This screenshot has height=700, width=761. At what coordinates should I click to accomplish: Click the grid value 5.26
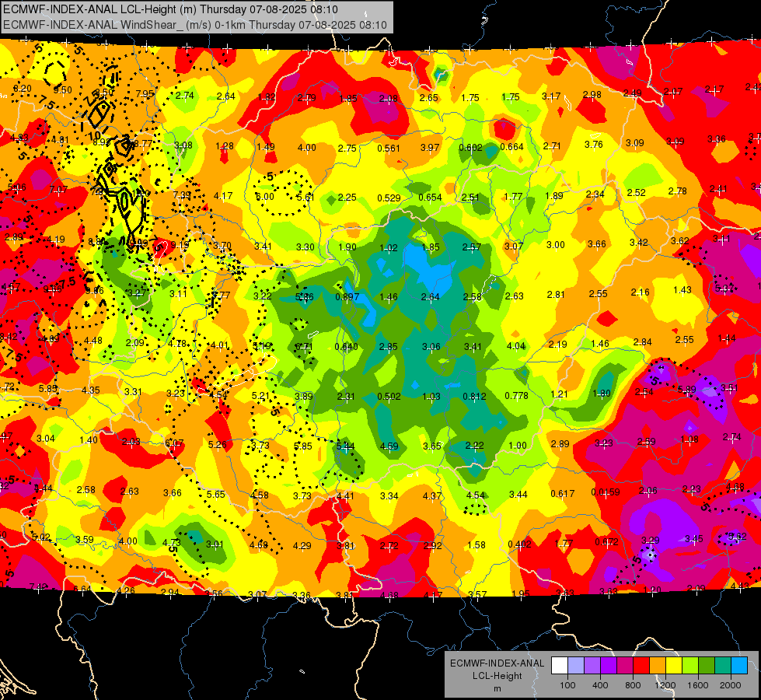217,444
